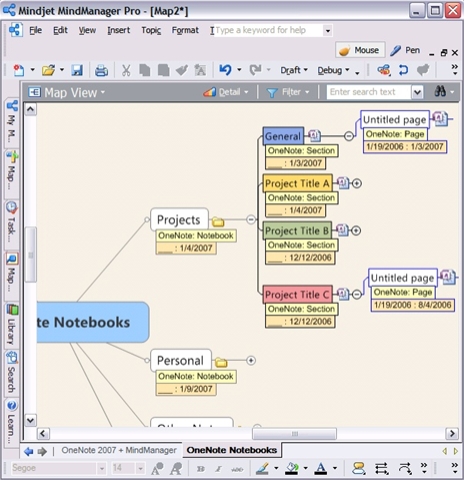Collapse the Projects notebook branch

click(251, 219)
